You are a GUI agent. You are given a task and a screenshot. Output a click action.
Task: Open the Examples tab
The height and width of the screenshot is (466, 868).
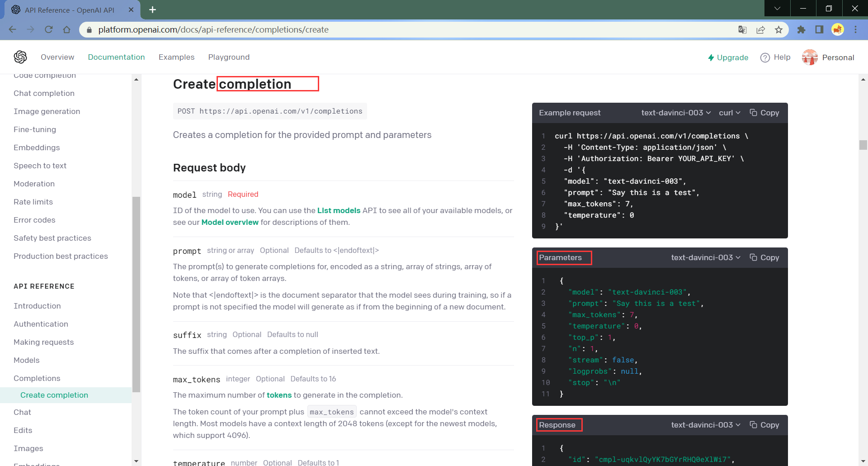coord(176,57)
